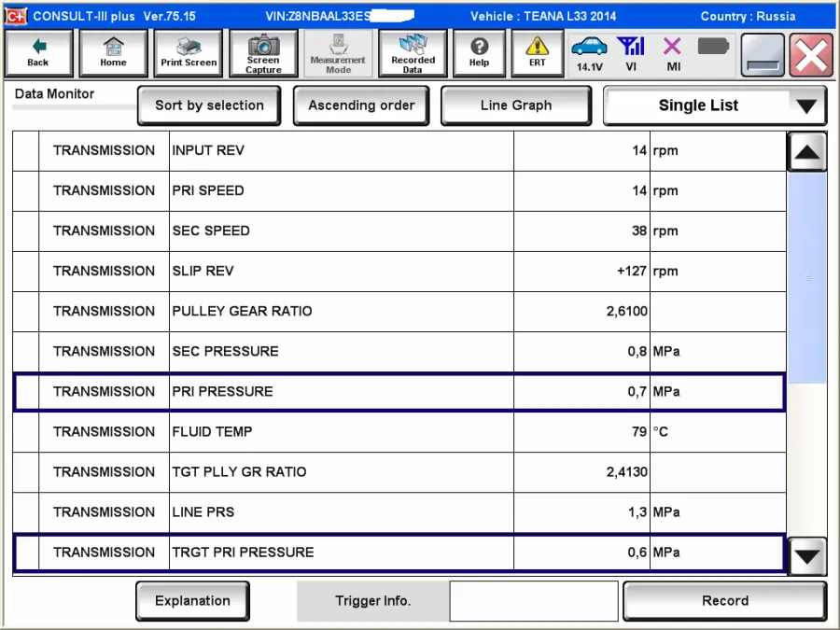
Task: Click Country : Russia text
Action: click(748, 16)
